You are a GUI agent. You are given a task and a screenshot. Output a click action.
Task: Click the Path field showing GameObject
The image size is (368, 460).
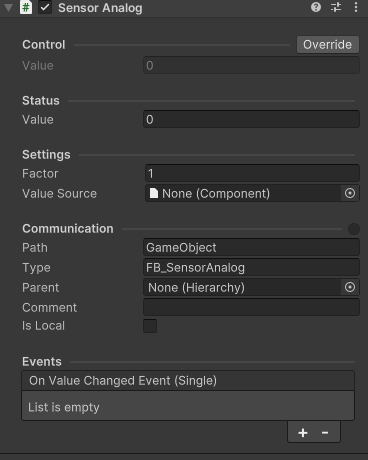pos(251,247)
